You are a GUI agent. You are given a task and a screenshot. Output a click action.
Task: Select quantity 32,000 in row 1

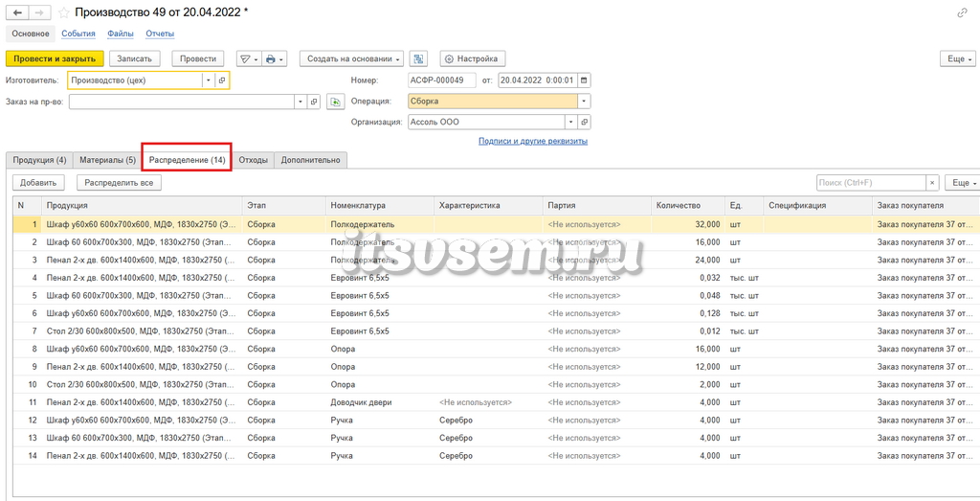pyautogui.click(x=687, y=224)
